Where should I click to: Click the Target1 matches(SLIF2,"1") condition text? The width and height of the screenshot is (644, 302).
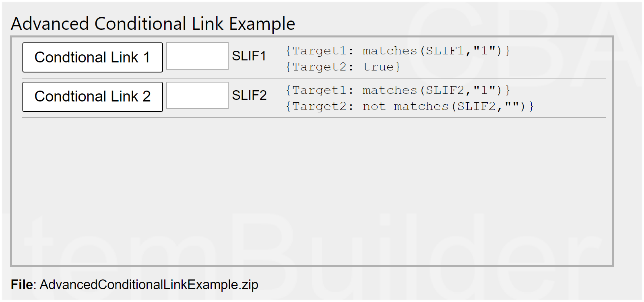click(x=398, y=90)
